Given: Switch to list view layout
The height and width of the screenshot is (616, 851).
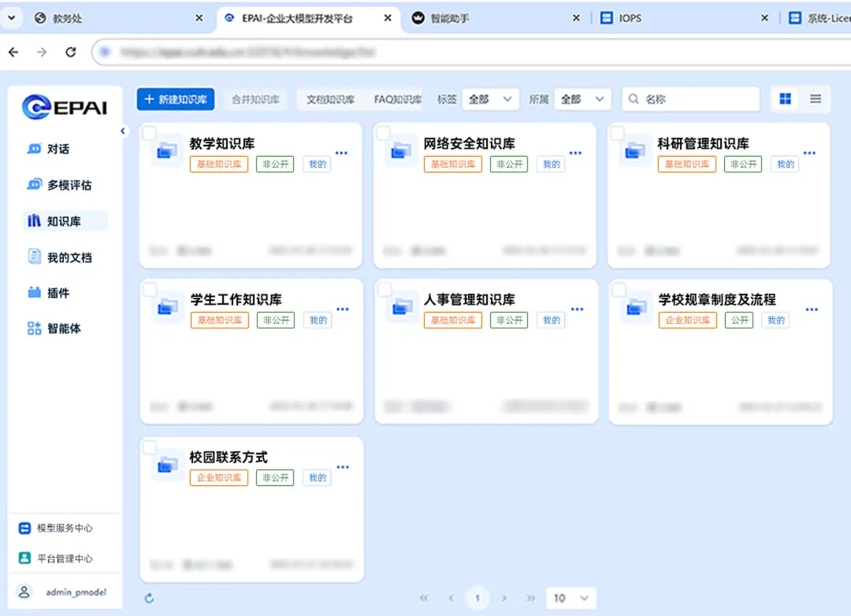Looking at the screenshot, I should (x=816, y=98).
